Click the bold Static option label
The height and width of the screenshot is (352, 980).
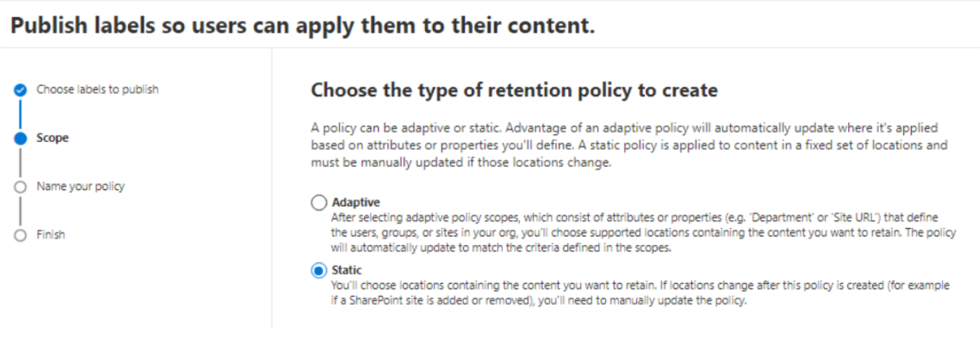tap(347, 270)
